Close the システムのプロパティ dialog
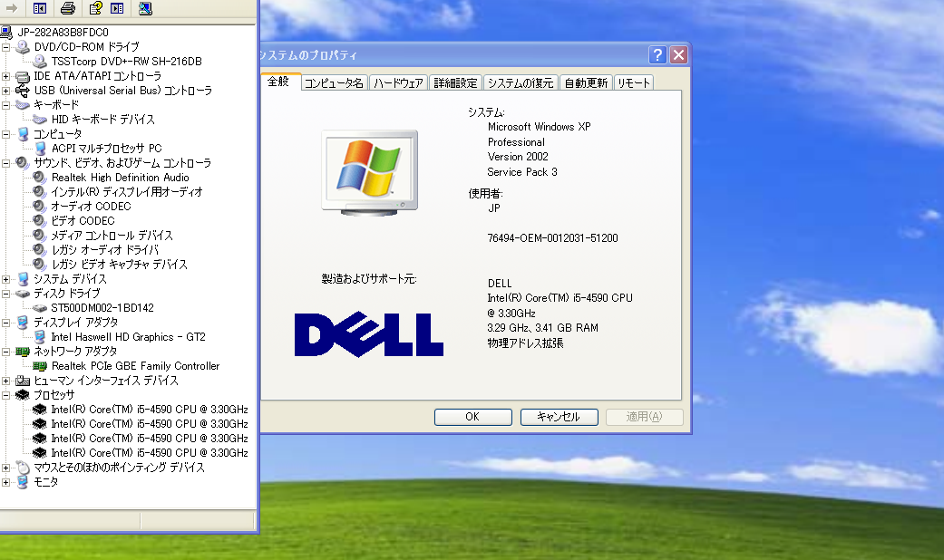Screen dimensions: 944x560 pos(678,54)
